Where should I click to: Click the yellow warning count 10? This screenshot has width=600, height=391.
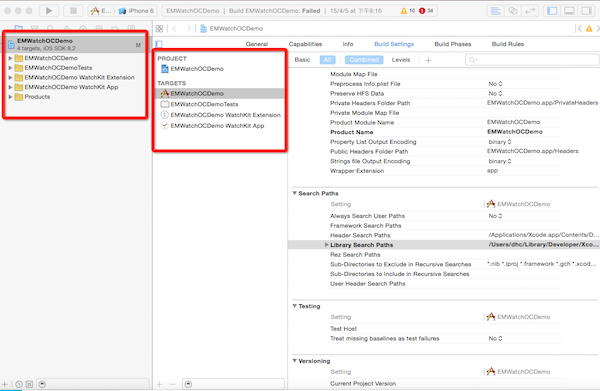408,11
